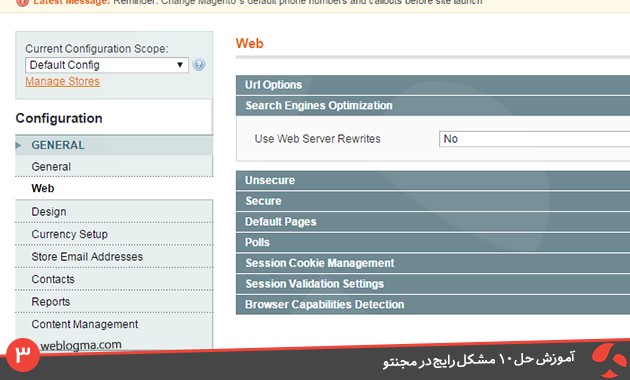Click the Latest Message warning icon
Image resolution: width=630 pixels, height=380 pixels.
click(x=22, y=2)
